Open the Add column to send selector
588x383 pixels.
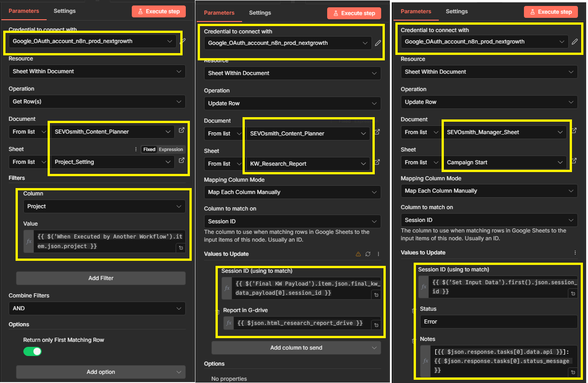click(296, 348)
